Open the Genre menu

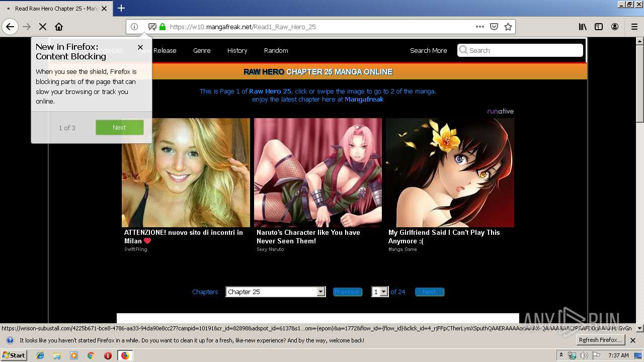202,50
